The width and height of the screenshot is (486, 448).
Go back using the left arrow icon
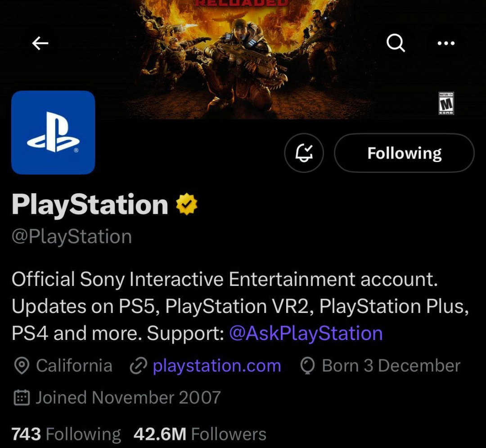40,43
